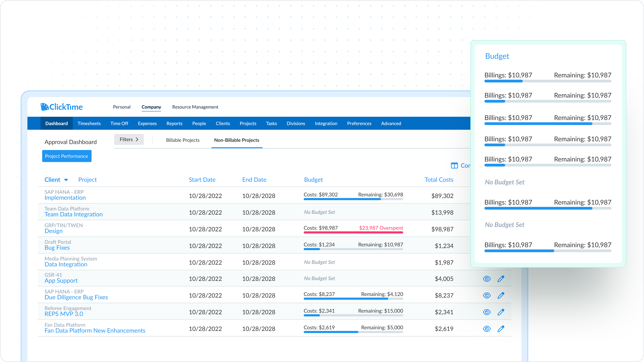Sort by Client column dropdown arrow
The image size is (644, 362).
click(66, 180)
